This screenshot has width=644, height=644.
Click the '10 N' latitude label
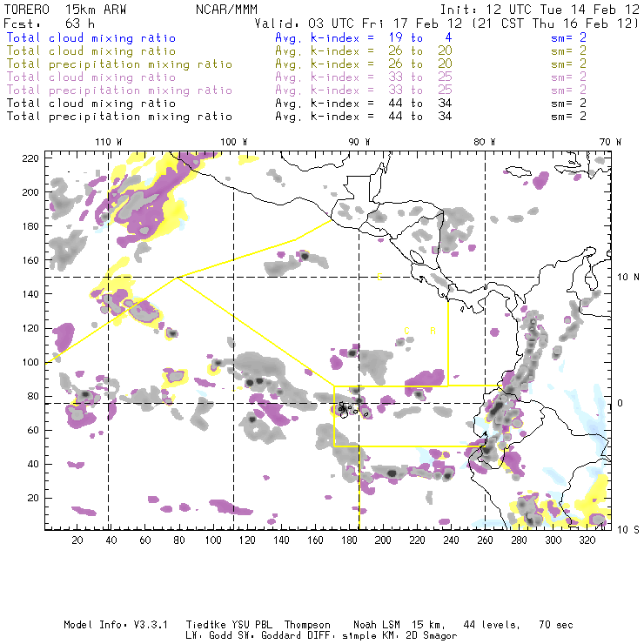[x=628, y=278]
